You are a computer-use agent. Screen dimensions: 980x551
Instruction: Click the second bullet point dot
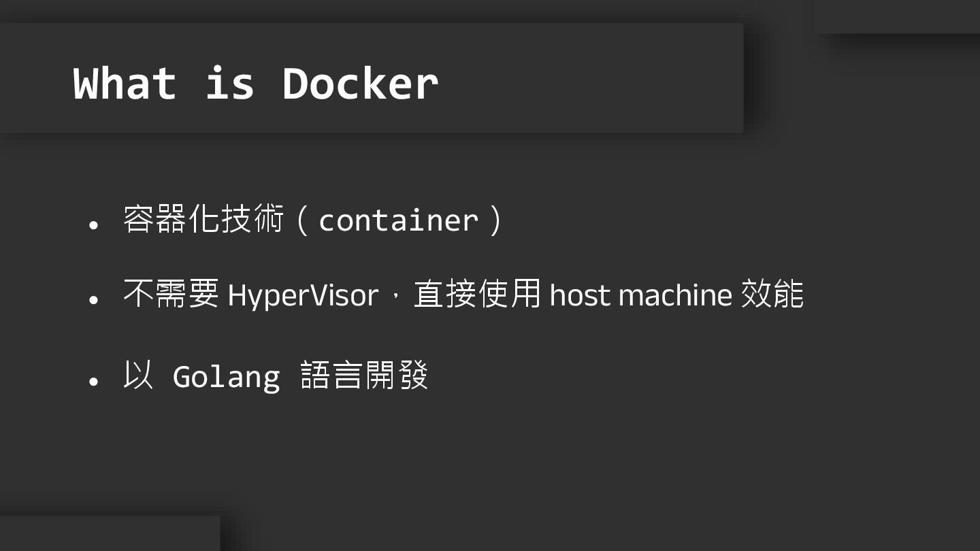94,299
